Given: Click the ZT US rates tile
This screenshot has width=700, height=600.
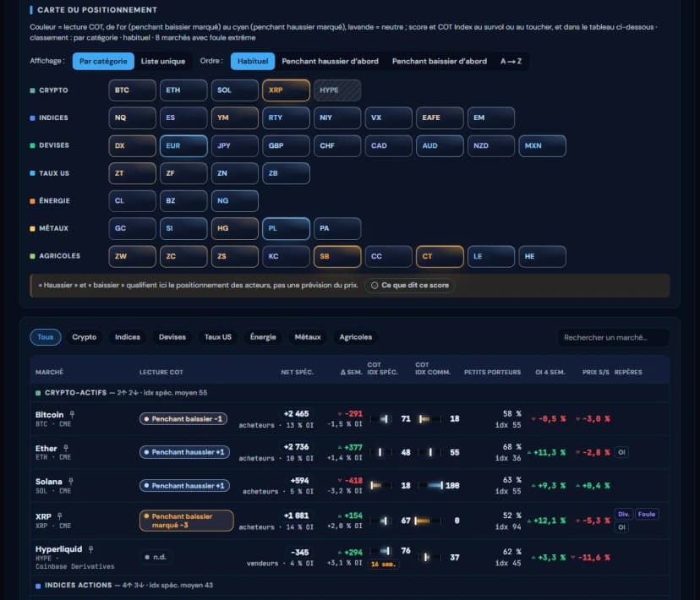Looking at the screenshot, I should click(132, 173).
